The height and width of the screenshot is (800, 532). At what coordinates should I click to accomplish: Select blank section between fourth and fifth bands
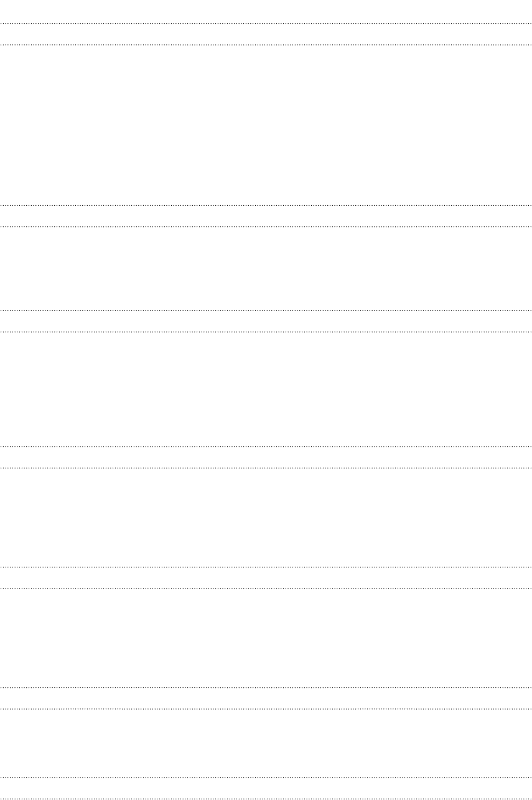pos(266,518)
